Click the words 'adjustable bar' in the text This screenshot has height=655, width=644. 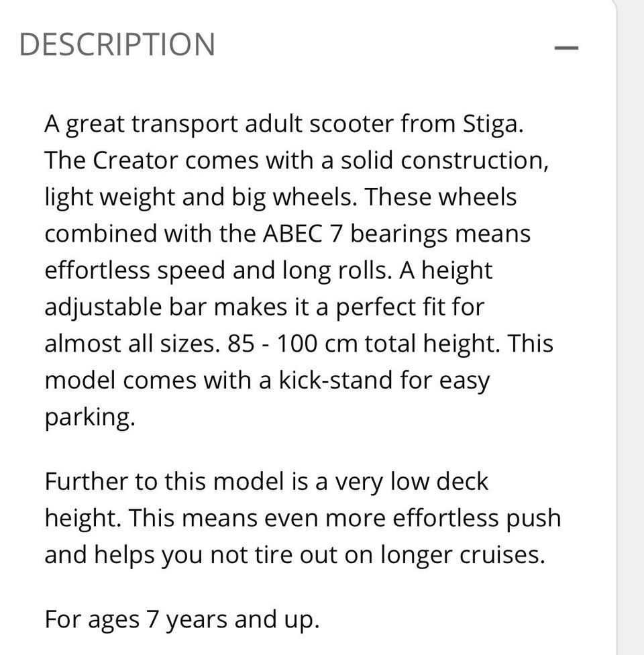(125, 307)
